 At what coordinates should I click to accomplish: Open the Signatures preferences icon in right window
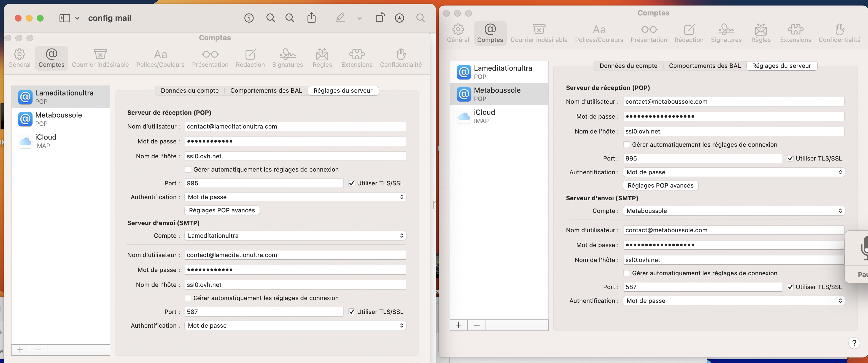(x=726, y=33)
